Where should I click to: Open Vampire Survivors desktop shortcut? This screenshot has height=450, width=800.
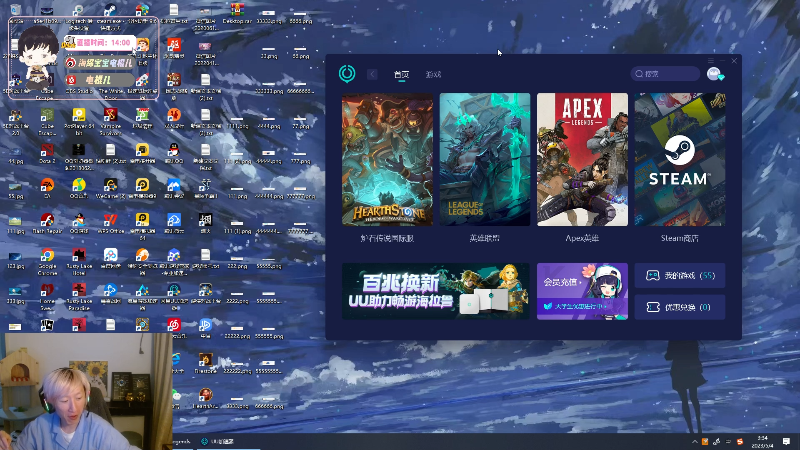(x=110, y=121)
